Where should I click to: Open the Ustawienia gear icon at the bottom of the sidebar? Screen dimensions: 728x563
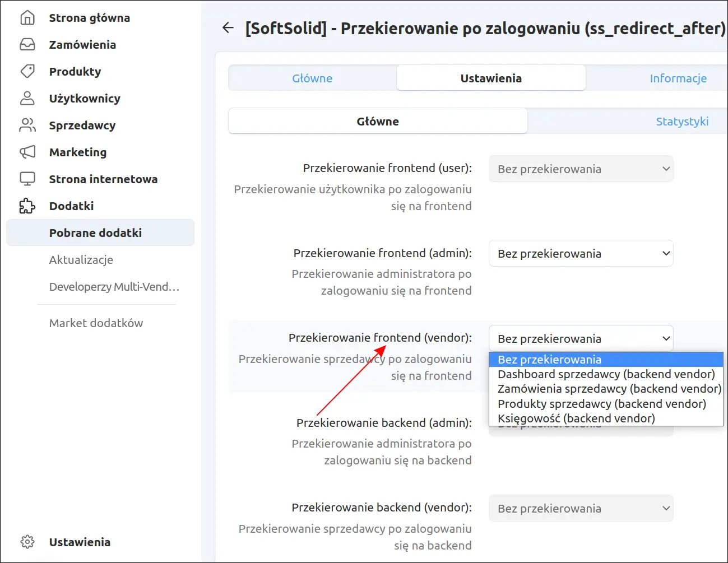coord(27,542)
